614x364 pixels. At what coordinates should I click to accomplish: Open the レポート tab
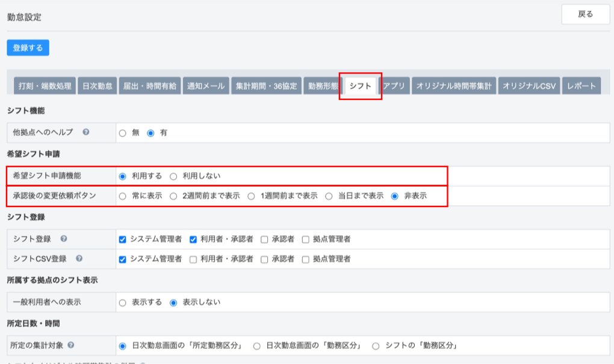[582, 86]
